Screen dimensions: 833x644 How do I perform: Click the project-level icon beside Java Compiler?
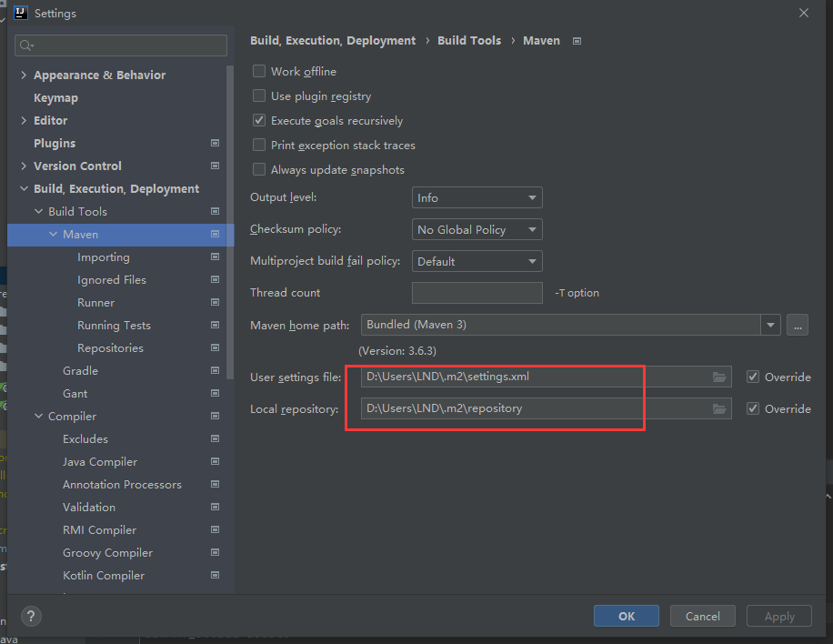216,462
